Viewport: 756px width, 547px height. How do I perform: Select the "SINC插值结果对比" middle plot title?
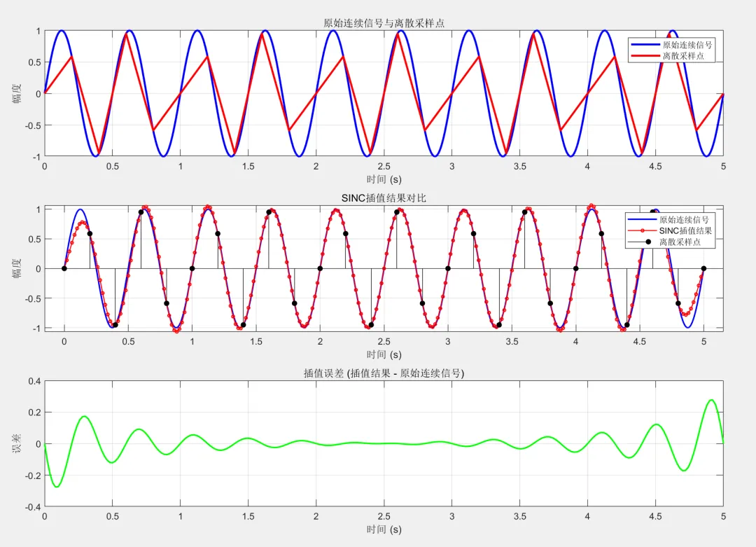[x=384, y=198]
